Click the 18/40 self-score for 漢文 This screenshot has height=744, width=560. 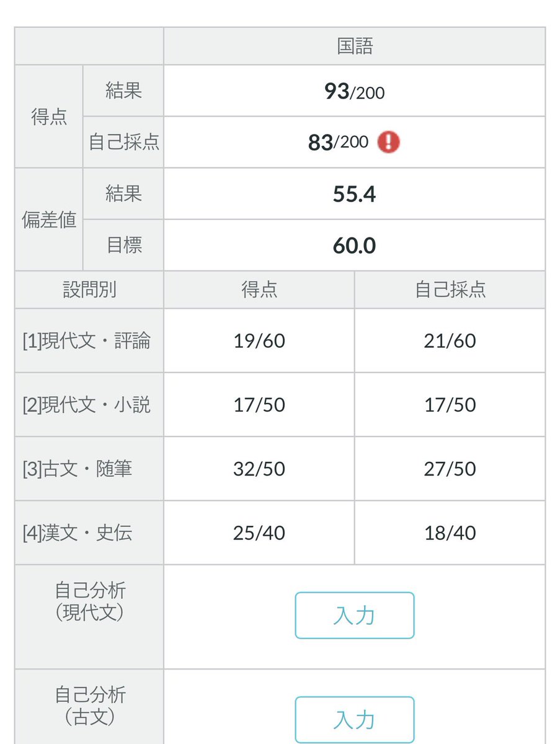pyautogui.click(x=450, y=533)
